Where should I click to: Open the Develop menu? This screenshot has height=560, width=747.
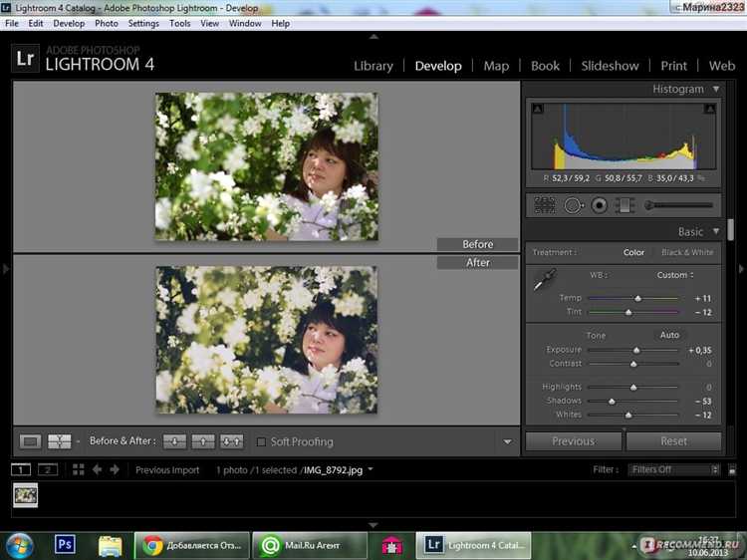69,23
